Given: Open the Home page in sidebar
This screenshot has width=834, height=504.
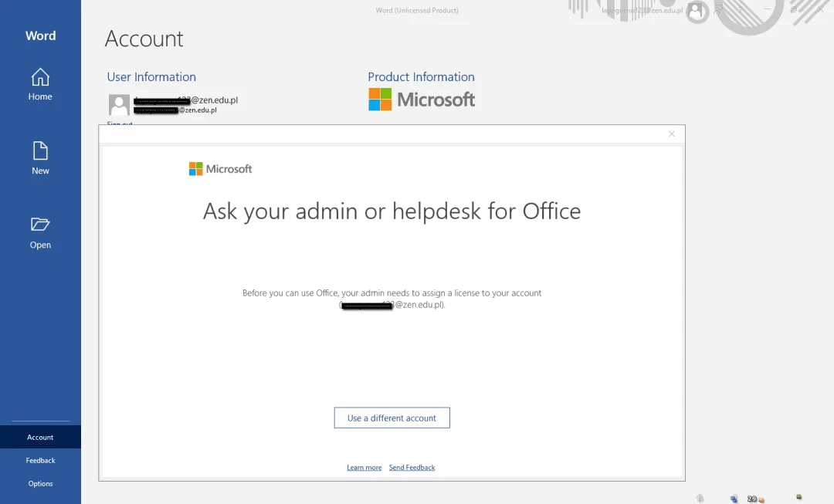Looking at the screenshot, I should (40, 85).
